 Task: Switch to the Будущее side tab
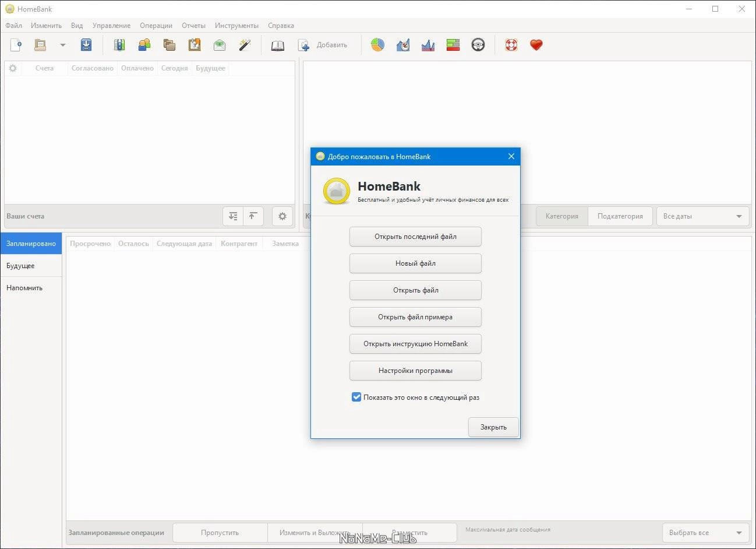(31, 266)
